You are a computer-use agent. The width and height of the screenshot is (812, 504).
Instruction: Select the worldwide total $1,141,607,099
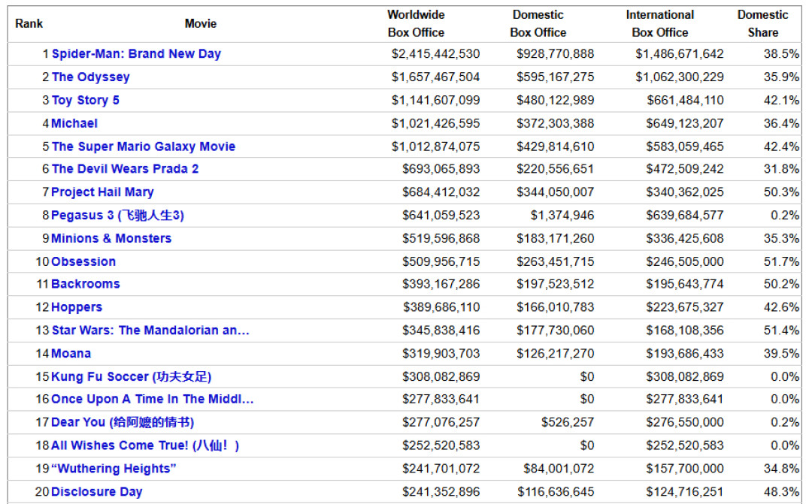tap(435, 101)
